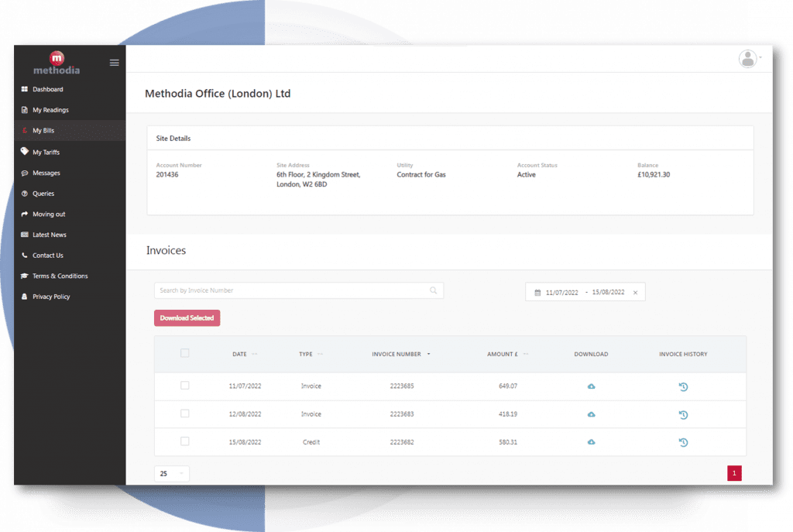Open the Dashboard sidebar icon
Image resolution: width=793 pixels, height=532 pixels.
coord(26,89)
